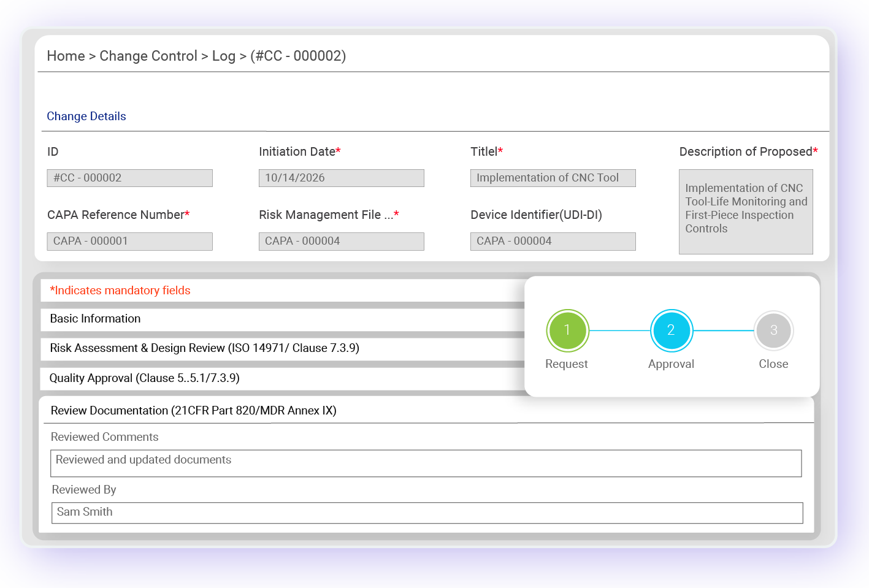Click the 'CAPA Reference Number' label
The width and height of the screenshot is (869, 588).
click(118, 215)
